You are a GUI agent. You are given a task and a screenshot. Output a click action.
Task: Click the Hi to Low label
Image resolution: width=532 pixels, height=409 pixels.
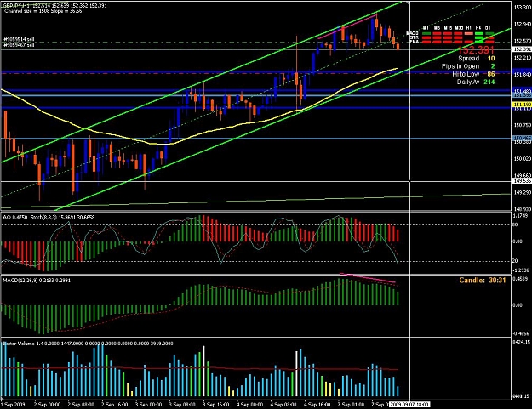coord(466,74)
